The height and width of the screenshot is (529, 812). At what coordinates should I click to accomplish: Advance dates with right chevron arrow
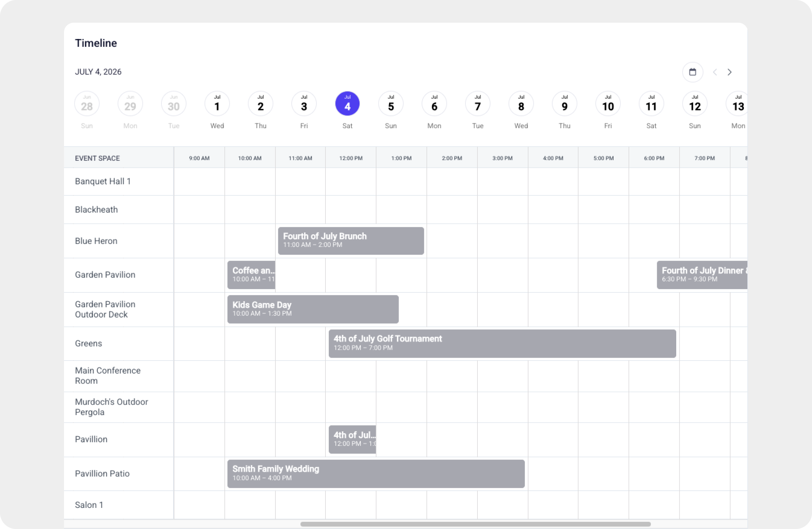[x=730, y=72]
